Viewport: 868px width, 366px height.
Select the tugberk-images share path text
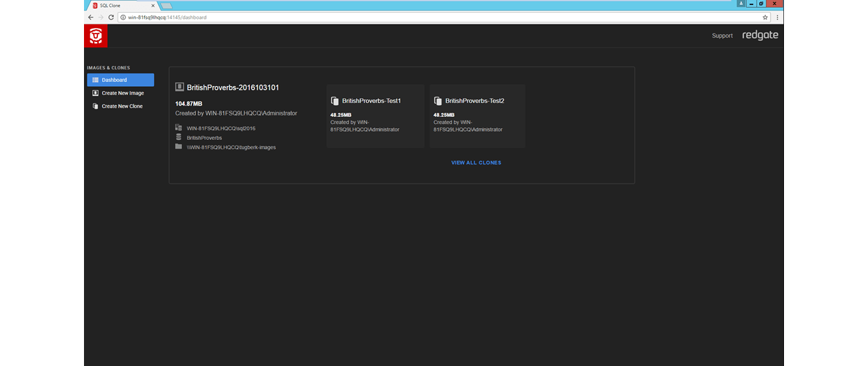pyautogui.click(x=231, y=148)
